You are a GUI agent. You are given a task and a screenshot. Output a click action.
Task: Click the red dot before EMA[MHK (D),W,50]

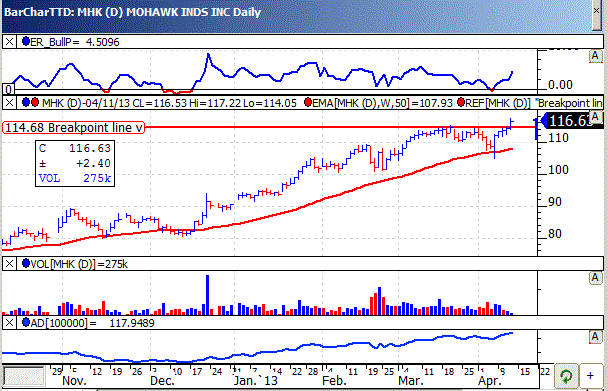pyautogui.click(x=308, y=102)
